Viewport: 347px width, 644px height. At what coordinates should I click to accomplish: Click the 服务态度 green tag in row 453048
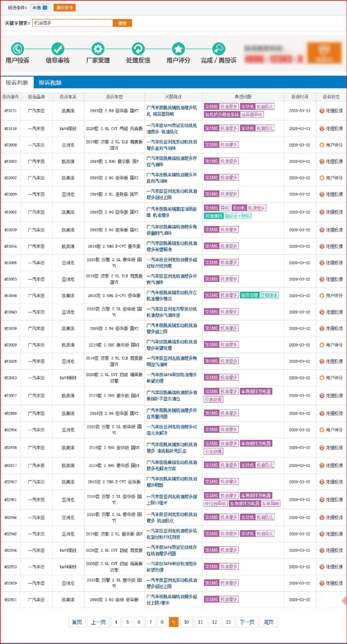[249, 295]
